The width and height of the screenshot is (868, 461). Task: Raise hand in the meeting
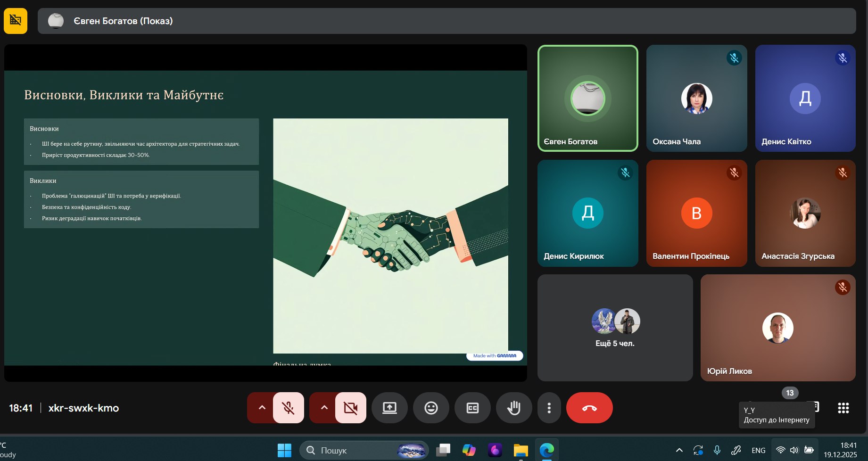point(514,408)
